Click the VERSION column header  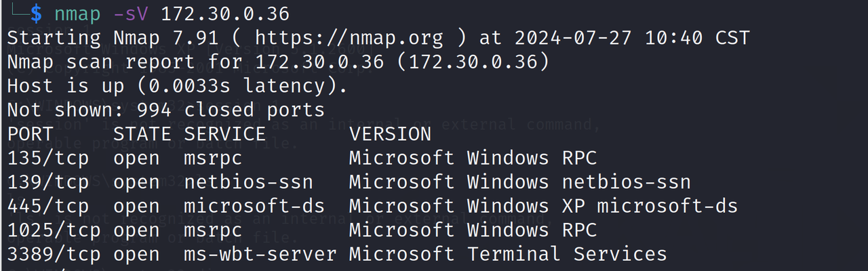click(x=391, y=134)
